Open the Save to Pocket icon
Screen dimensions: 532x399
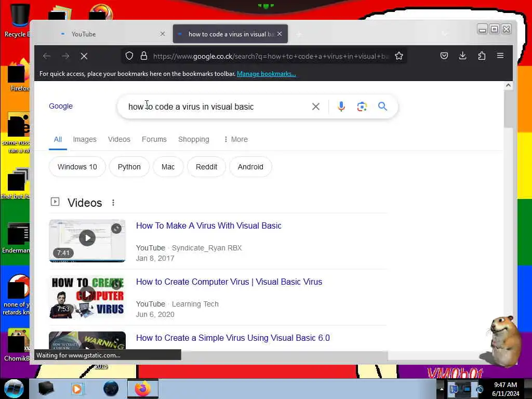pyautogui.click(x=444, y=56)
